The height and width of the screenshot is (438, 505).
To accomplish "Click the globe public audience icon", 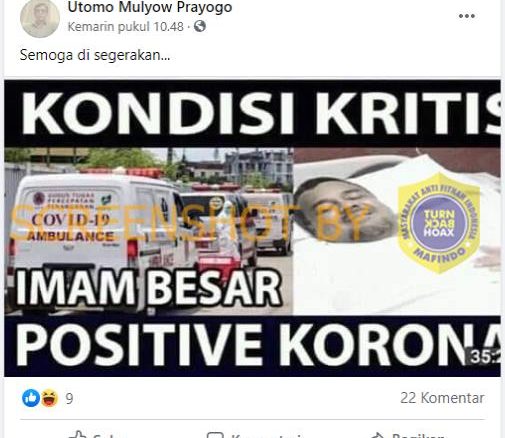I will pos(200,26).
